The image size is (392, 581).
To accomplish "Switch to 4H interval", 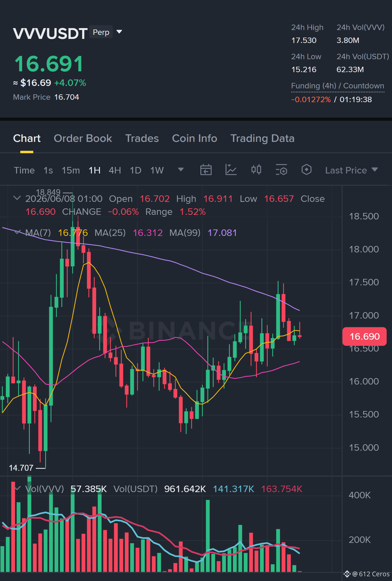I will pos(115,170).
